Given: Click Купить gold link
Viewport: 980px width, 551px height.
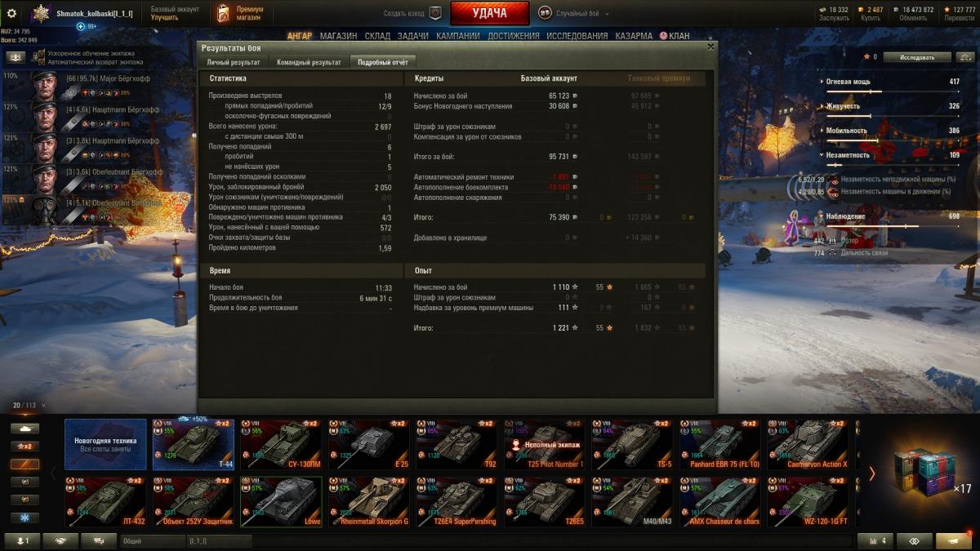Looking at the screenshot, I should 871,18.
